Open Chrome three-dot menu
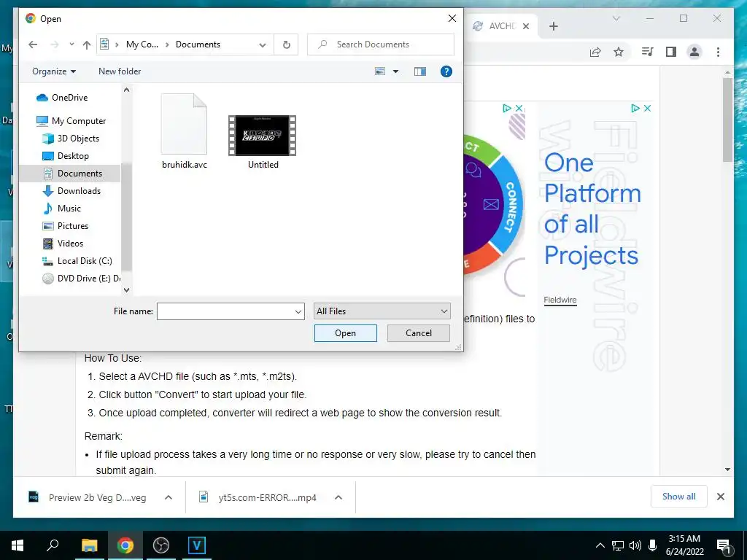This screenshot has width=747, height=560. coord(718,52)
